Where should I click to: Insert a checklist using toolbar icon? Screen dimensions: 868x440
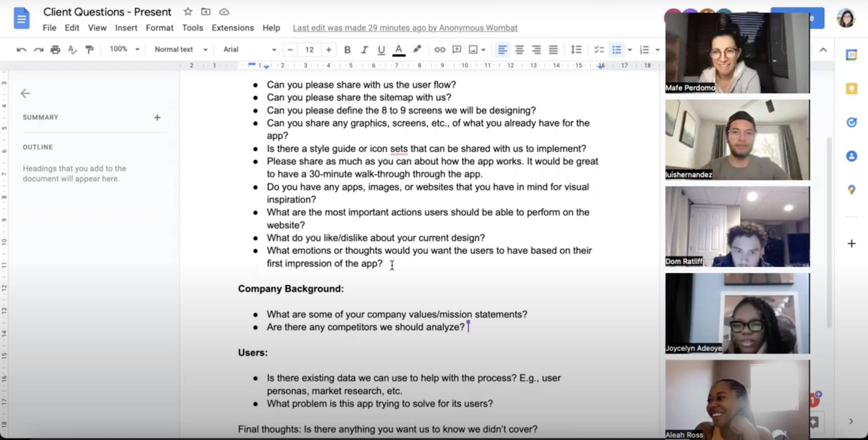point(599,50)
